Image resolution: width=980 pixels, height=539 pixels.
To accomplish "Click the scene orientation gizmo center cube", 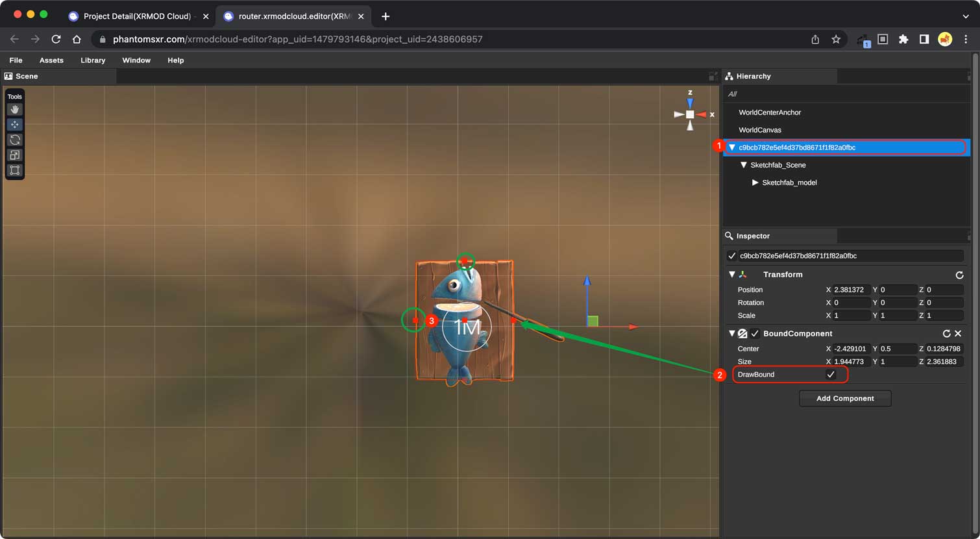I will click(x=690, y=114).
